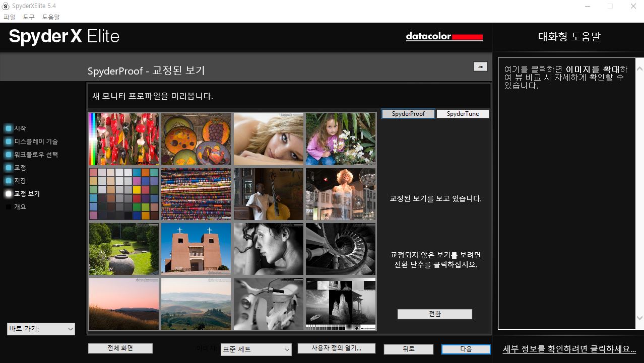The width and height of the screenshot is (644, 363).
Task: Select the black-and-white collage thumbnail
Action: point(341,304)
